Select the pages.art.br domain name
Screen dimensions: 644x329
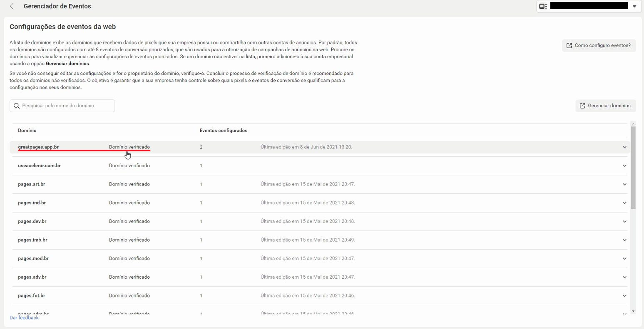pos(32,184)
